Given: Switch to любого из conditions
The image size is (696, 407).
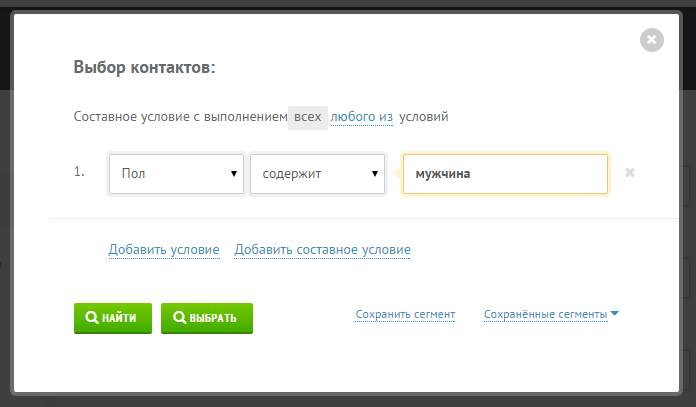Looking at the screenshot, I should pos(361,117).
